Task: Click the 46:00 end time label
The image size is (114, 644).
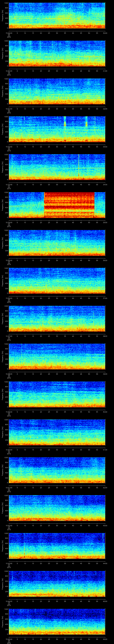Action: (105, 639)
